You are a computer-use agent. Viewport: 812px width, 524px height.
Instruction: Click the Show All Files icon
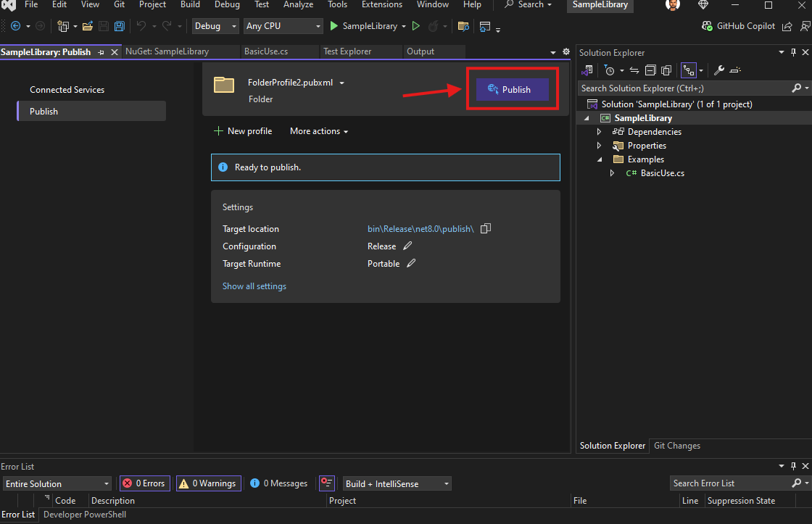point(666,70)
